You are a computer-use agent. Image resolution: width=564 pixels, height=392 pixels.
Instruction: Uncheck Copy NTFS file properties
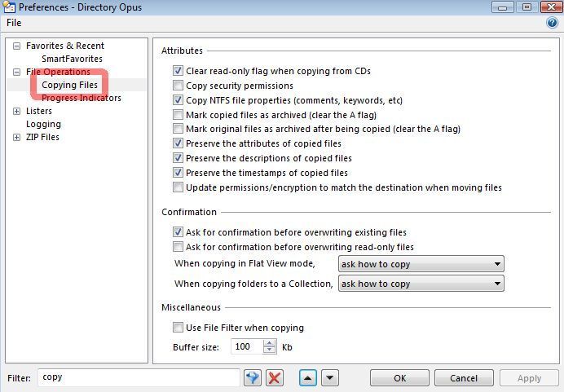(178, 99)
